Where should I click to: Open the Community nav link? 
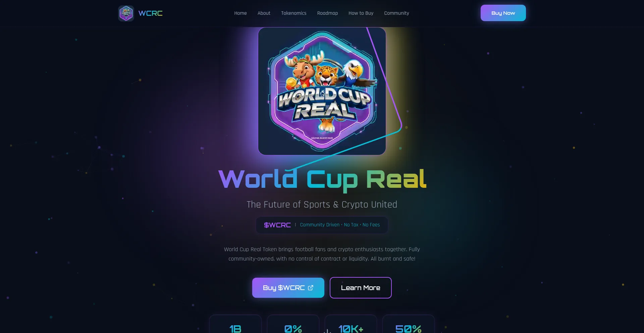[x=396, y=13]
